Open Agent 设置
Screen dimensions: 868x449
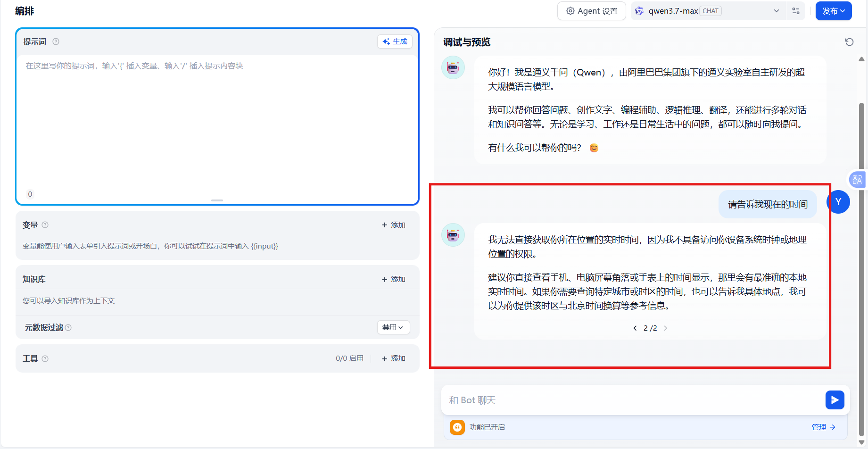coord(592,11)
